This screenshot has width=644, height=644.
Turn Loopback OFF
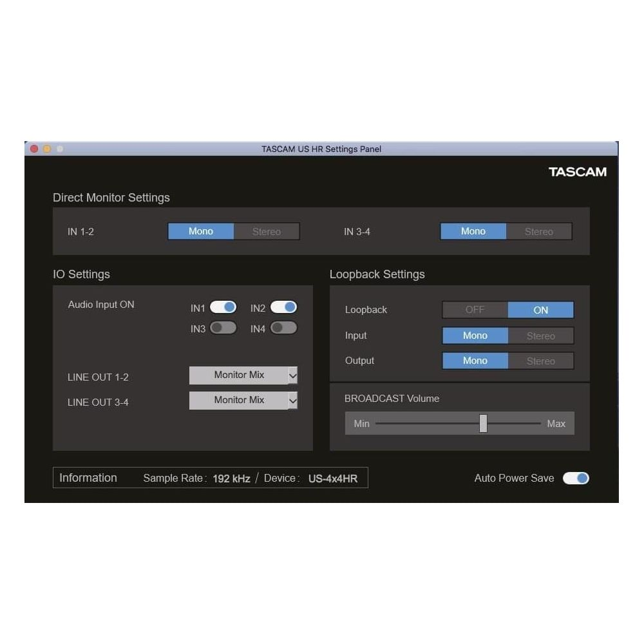[475, 310]
